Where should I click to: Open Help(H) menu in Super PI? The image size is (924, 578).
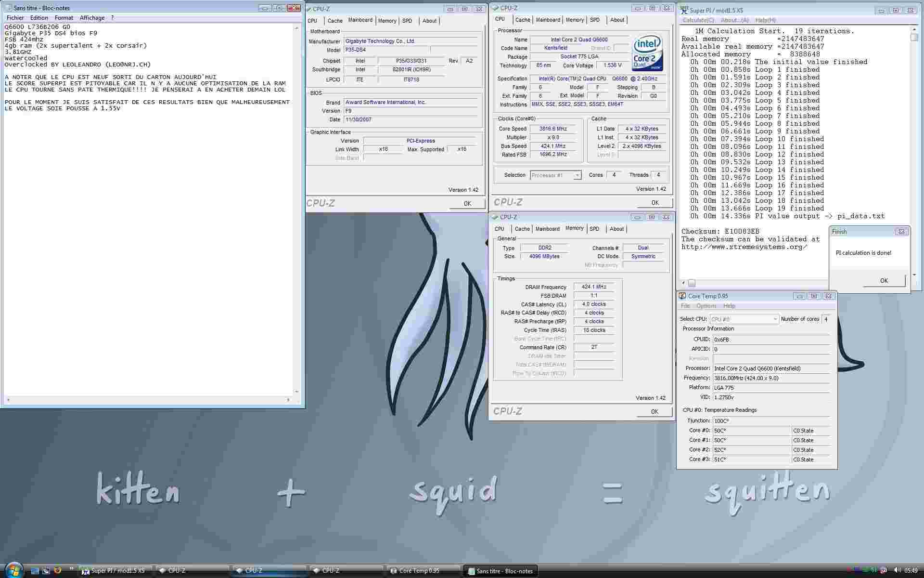[x=765, y=20]
